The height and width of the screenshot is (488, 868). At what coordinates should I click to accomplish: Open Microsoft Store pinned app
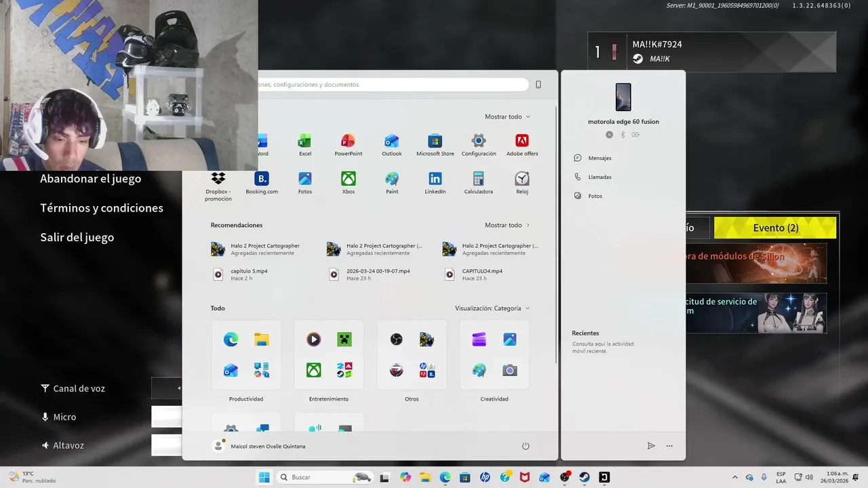[x=435, y=141]
